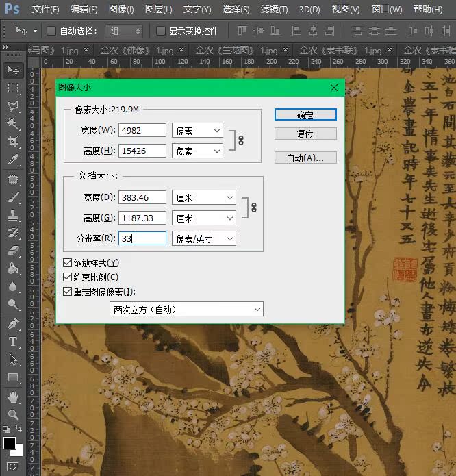Click the black foreground color swatch
Image resolution: width=456 pixels, height=476 pixels.
(x=9, y=442)
